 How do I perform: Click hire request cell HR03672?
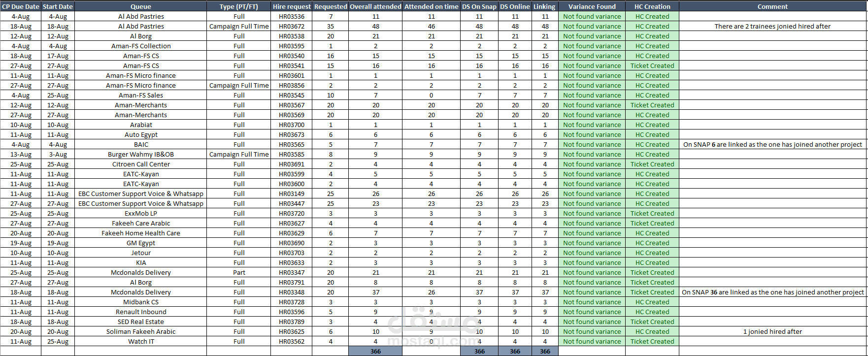tap(292, 26)
